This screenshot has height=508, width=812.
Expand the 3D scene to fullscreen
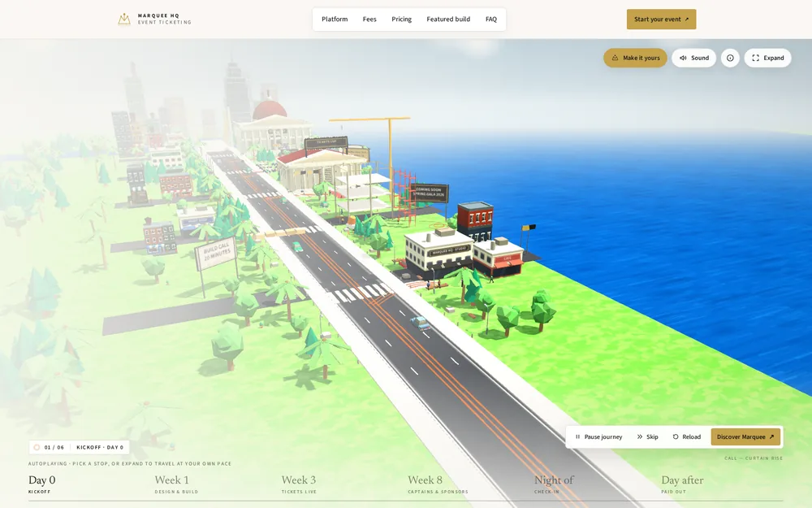pyautogui.click(x=767, y=58)
